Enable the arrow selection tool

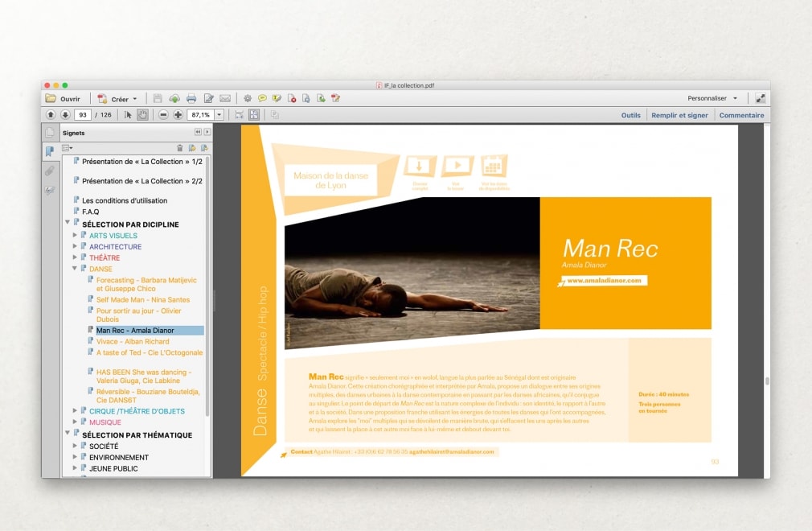coord(128,115)
